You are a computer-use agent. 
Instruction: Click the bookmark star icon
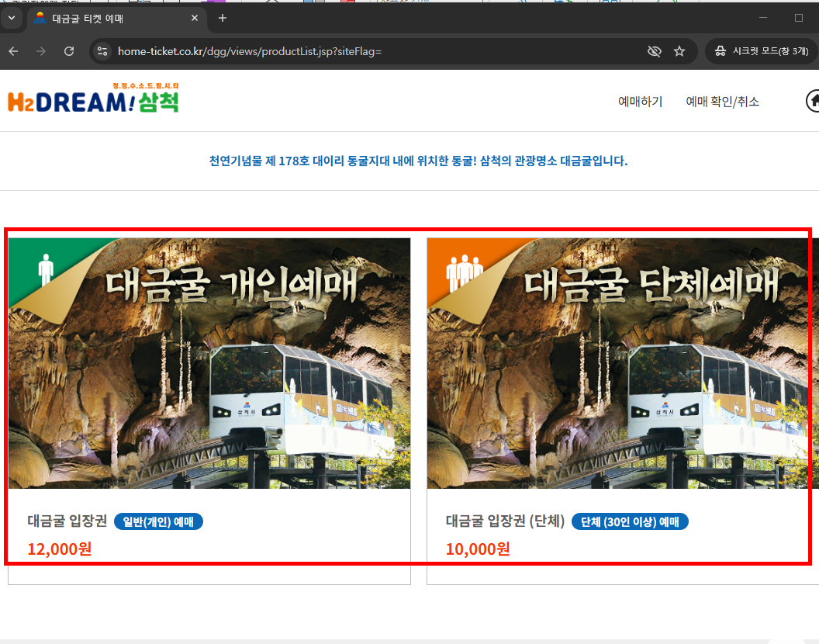679,50
